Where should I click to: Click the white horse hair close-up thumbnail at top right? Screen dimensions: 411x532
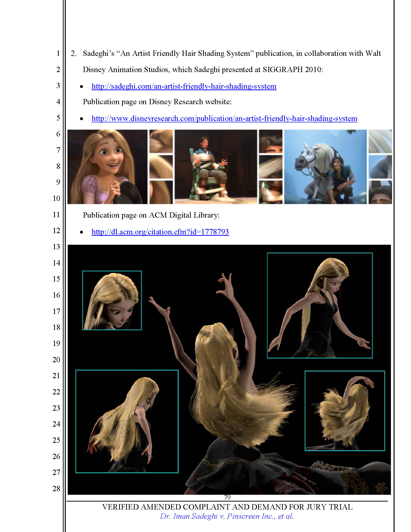(x=380, y=141)
